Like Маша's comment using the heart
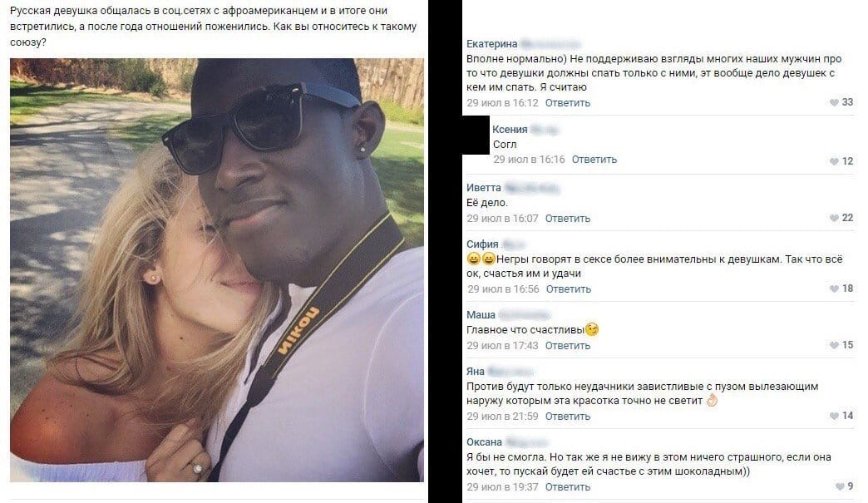The height and width of the screenshot is (503, 868). pyautogui.click(x=834, y=345)
